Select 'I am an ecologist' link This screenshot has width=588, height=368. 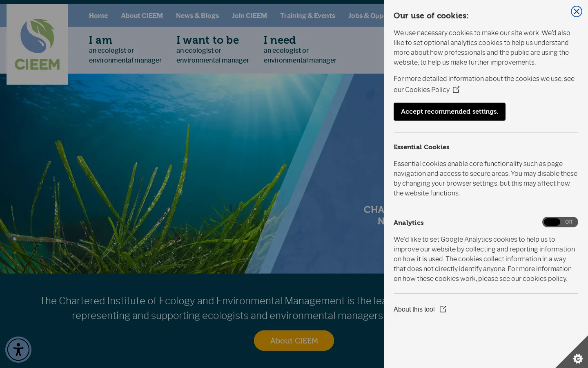click(x=125, y=50)
